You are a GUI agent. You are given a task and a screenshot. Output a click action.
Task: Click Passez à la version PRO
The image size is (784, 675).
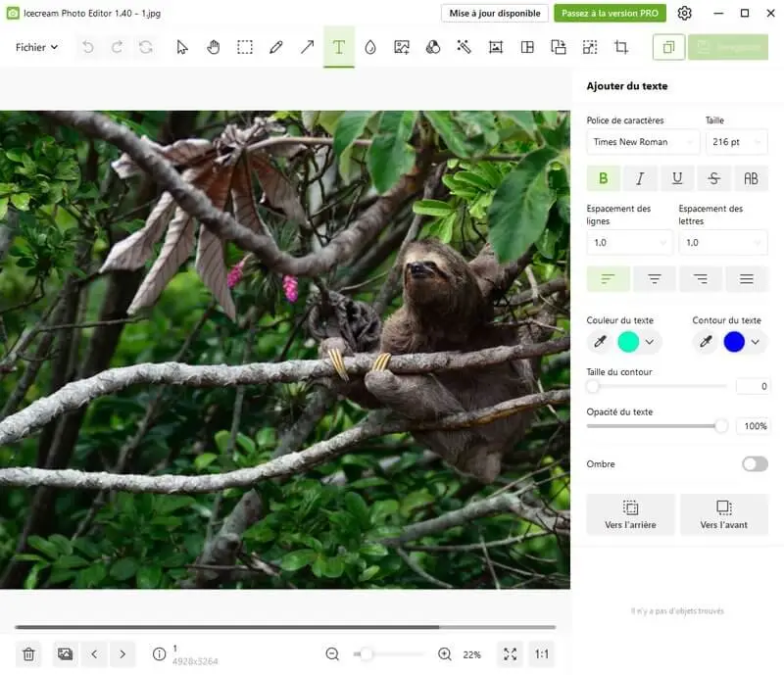[x=610, y=13]
